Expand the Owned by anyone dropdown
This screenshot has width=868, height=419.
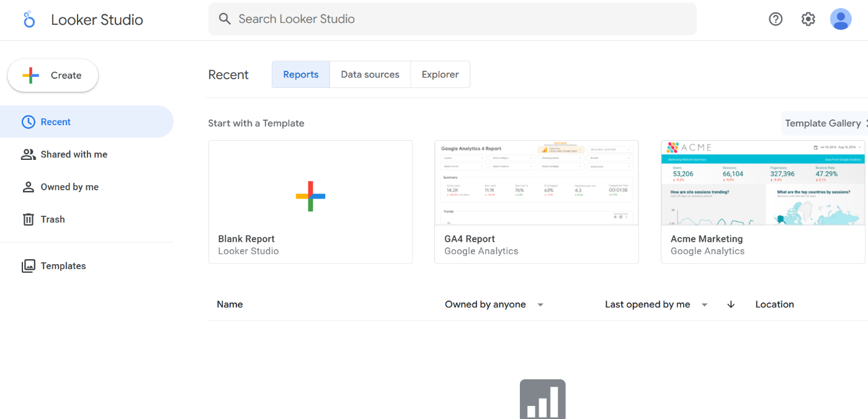coord(494,304)
